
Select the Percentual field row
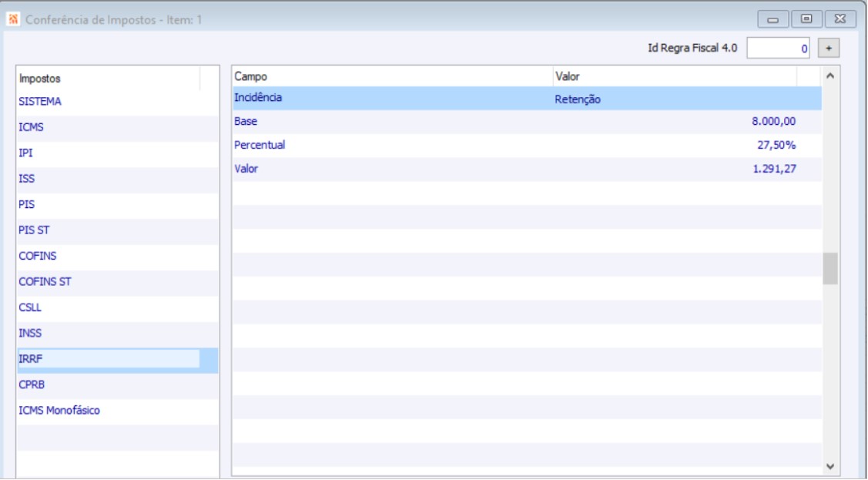(527, 146)
